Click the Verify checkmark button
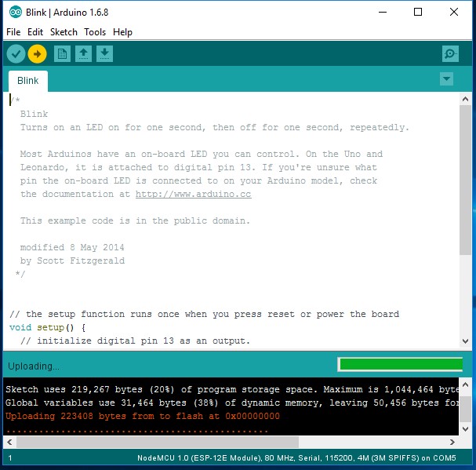 coord(16,54)
